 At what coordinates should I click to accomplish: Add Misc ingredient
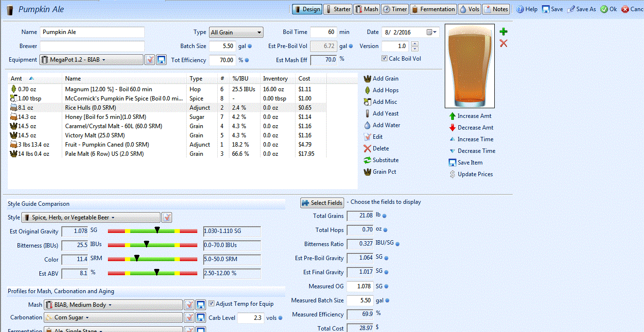tap(381, 102)
